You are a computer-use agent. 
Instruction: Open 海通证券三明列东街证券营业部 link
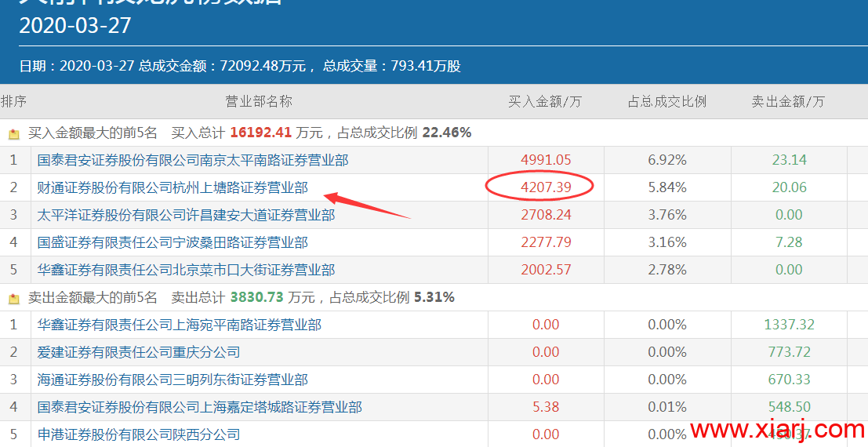173,380
